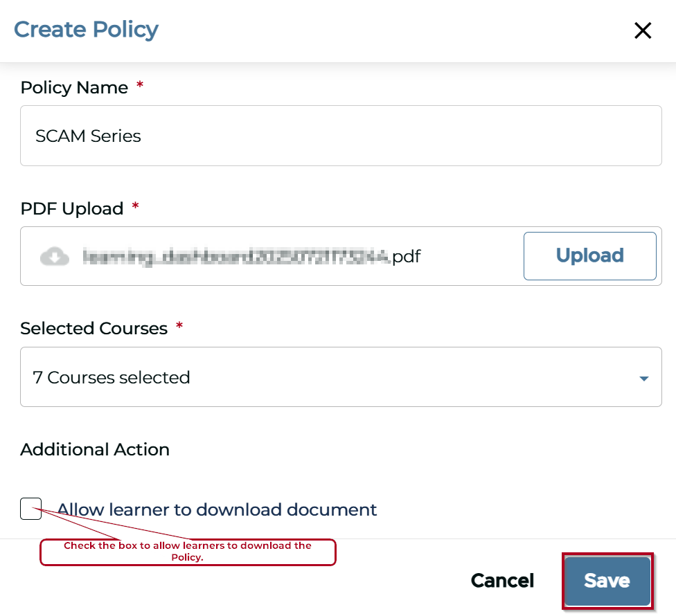
Task: Click the PDF Upload field label
Action: click(x=72, y=208)
